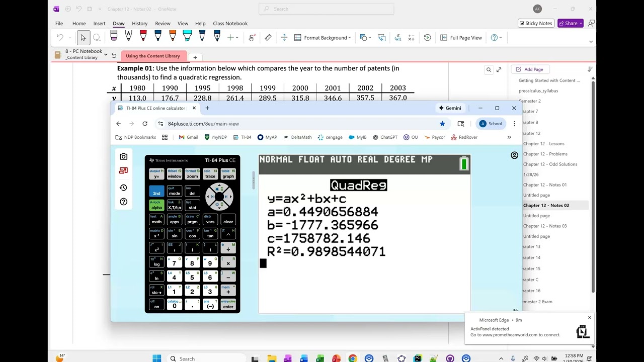Open the DeltaMath bookmark

[x=297, y=137]
